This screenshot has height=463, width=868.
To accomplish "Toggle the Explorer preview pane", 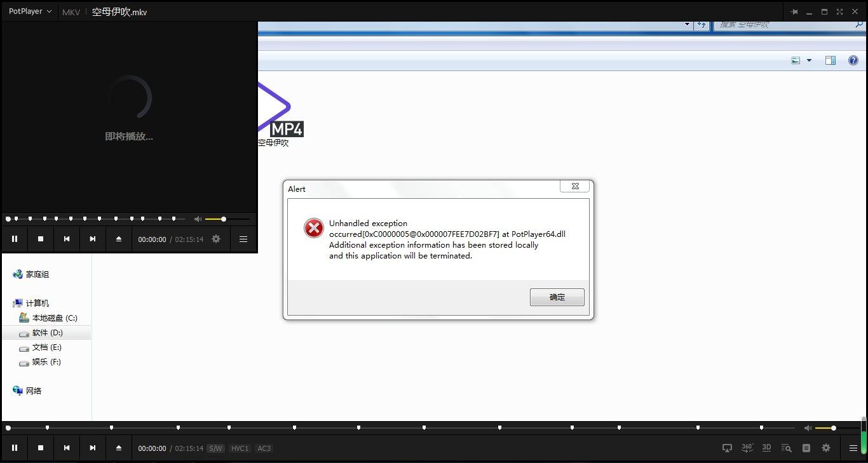I will coord(831,60).
